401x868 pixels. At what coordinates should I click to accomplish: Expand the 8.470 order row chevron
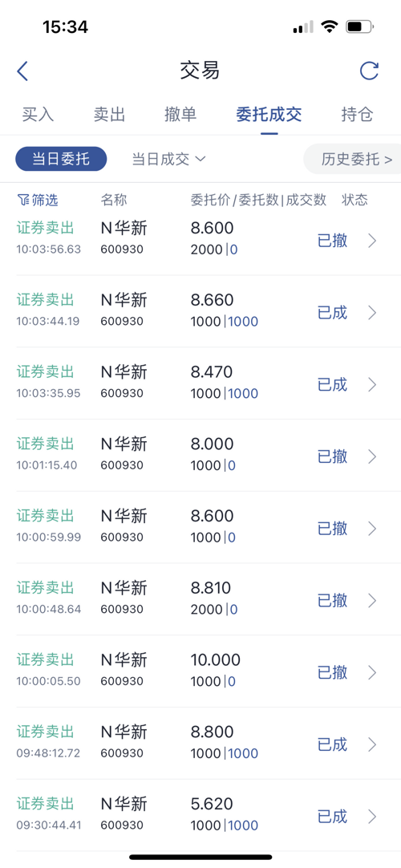[x=372, y=385]
